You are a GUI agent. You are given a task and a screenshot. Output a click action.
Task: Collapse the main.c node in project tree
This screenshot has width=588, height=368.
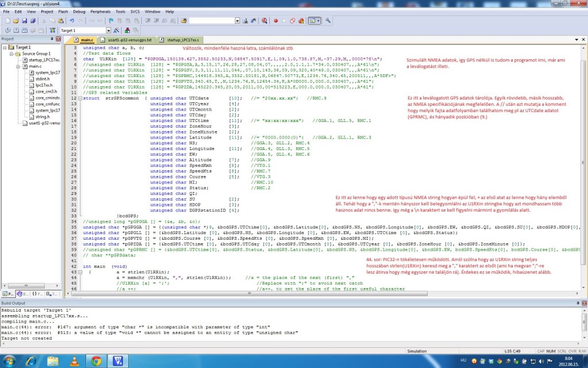(18, 67)
